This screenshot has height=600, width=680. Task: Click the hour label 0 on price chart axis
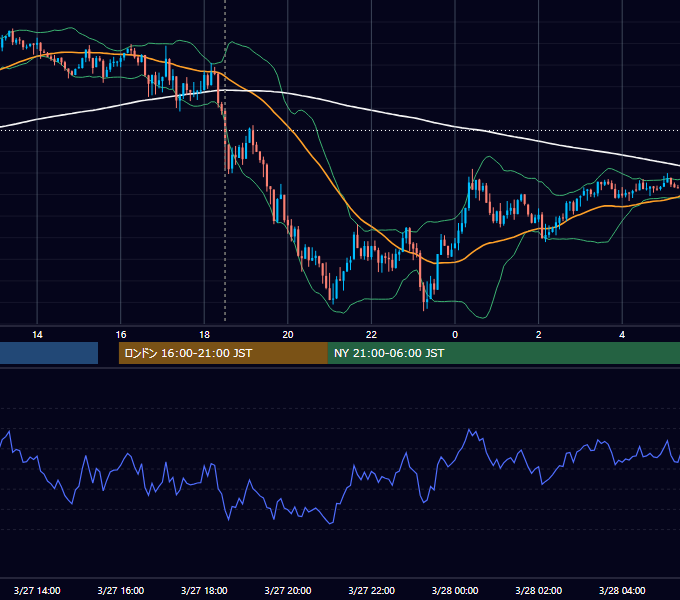click(455, 335)
